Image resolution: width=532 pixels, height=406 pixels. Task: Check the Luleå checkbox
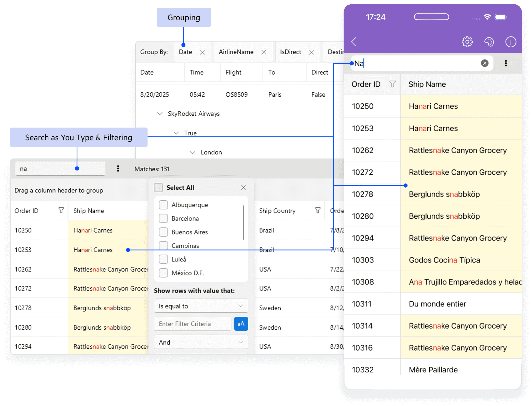163,259
